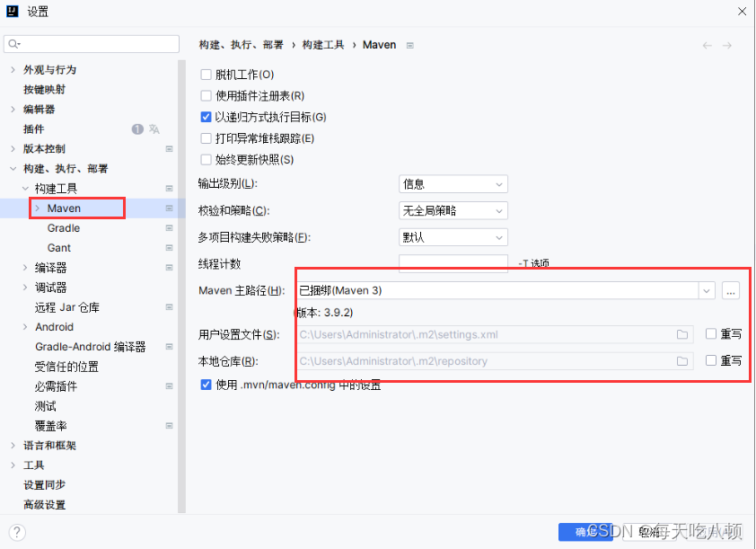The width and height of the screenshot is (756, 549).
Task: Enable the 使用插件注册表(R) checkbox
Action: [x=206, y=95]
